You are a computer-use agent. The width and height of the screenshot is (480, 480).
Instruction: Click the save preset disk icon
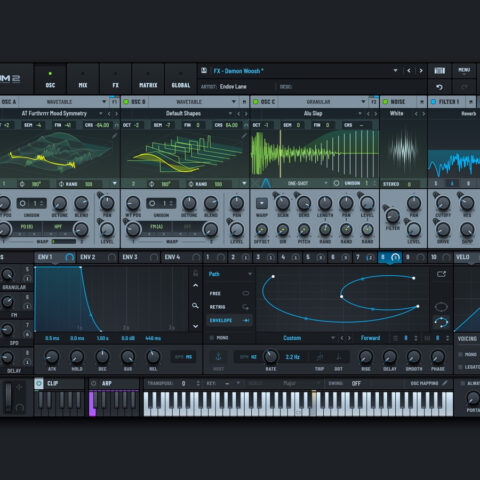tap(204, 70)
